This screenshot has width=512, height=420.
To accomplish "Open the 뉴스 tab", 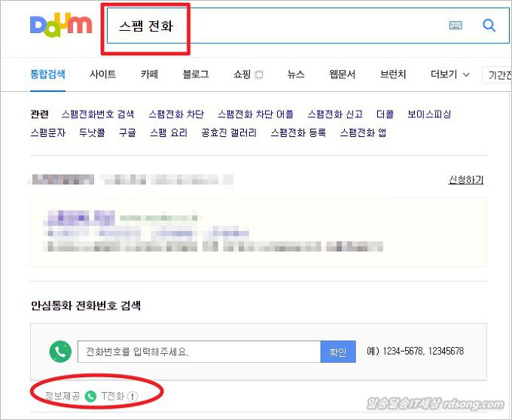I will point(296,74).
